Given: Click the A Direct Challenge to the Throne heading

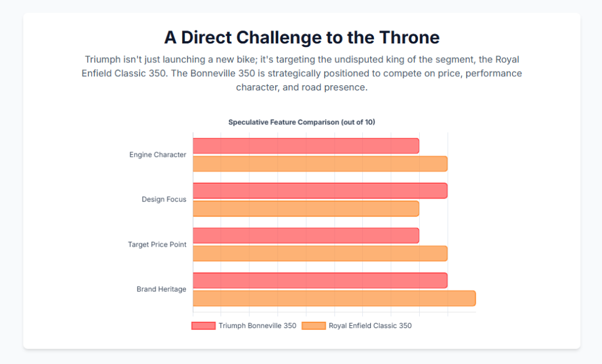Looking at the screenshot, I should click(x=301, y=38).
